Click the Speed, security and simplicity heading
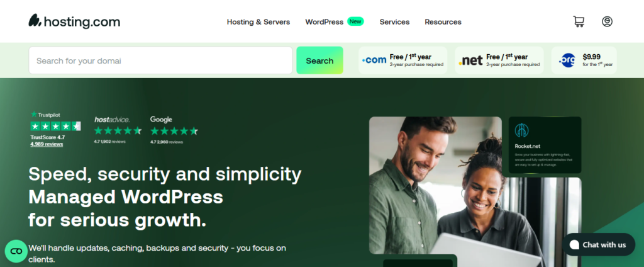The image size is (644, 267). tap(165, 174)
